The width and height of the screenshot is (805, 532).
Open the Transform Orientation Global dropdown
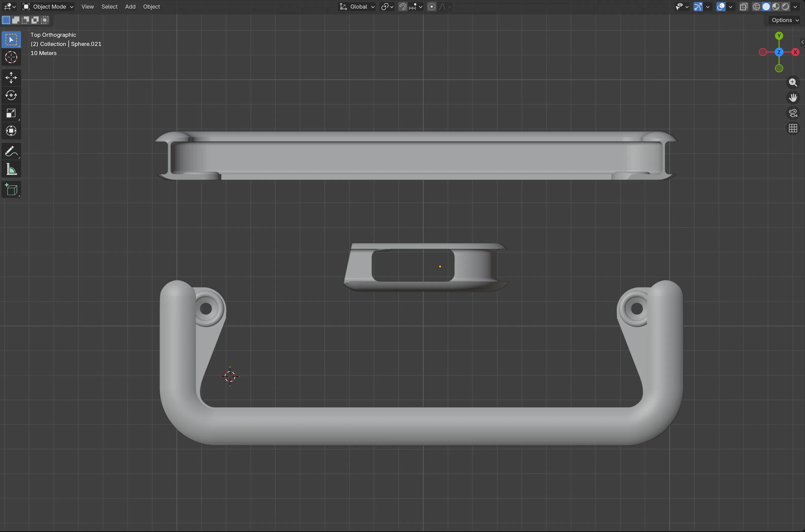click(357, 6)
